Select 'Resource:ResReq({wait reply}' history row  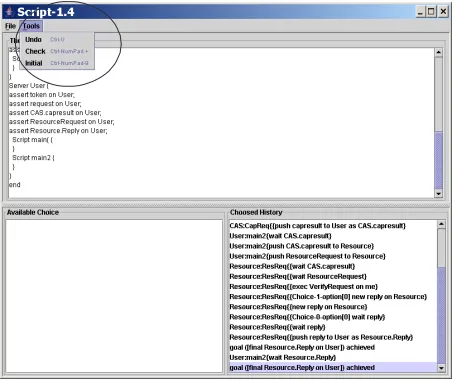(333, 327)
